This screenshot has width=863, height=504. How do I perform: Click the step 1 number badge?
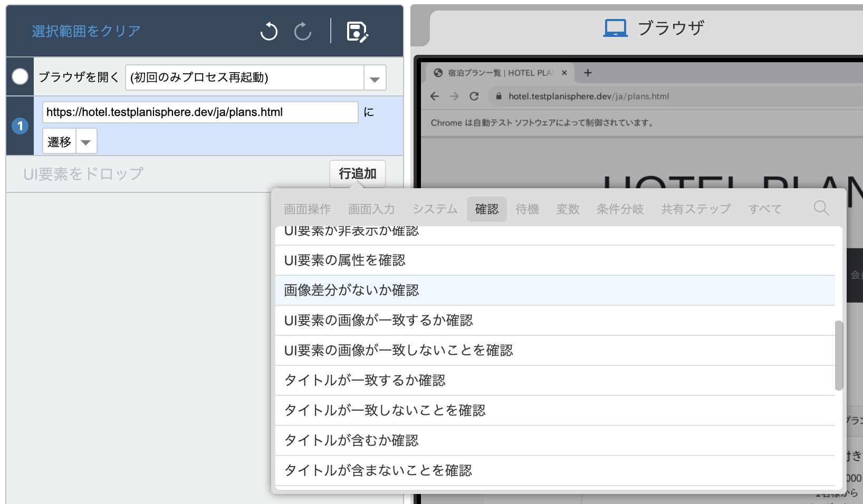point(20,126)
